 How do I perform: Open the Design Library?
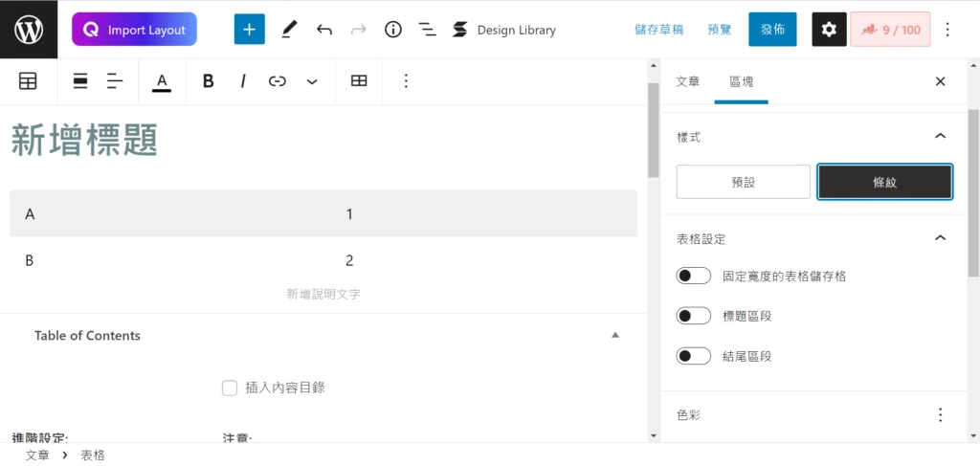coord(504,30)
